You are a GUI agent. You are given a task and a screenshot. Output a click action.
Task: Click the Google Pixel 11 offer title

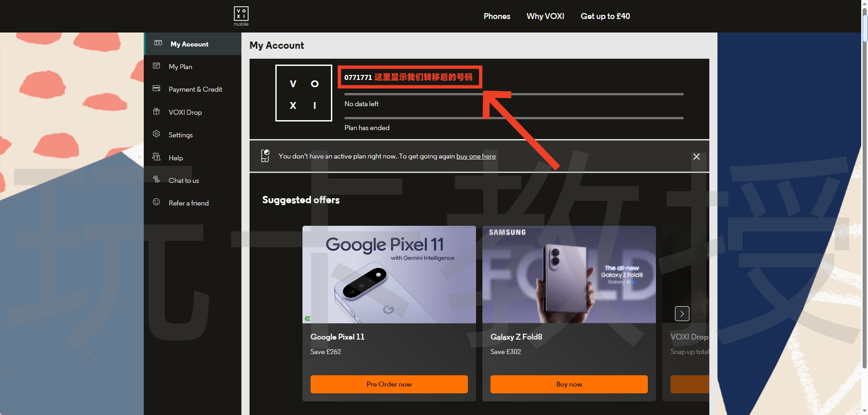click(337, 337)
